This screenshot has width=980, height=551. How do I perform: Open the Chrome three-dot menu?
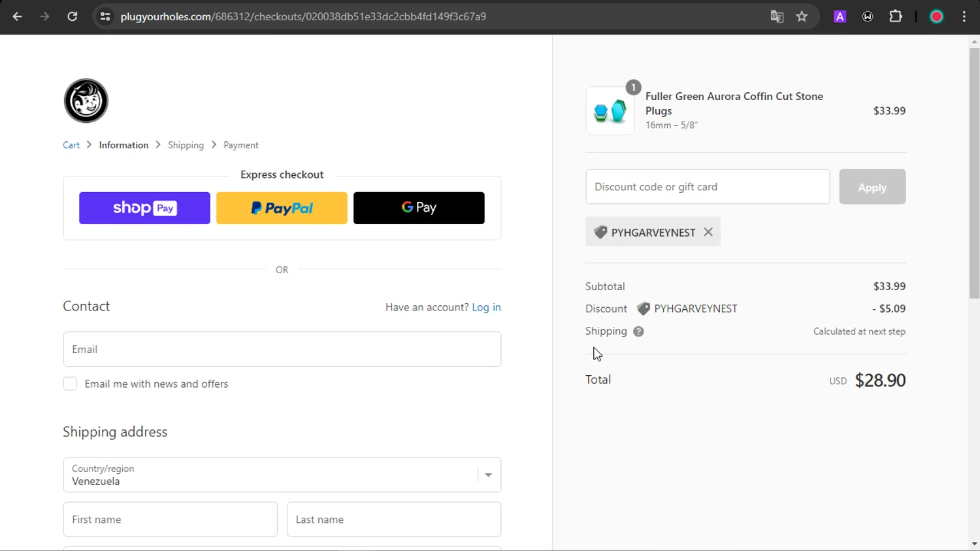click(964, 16)
